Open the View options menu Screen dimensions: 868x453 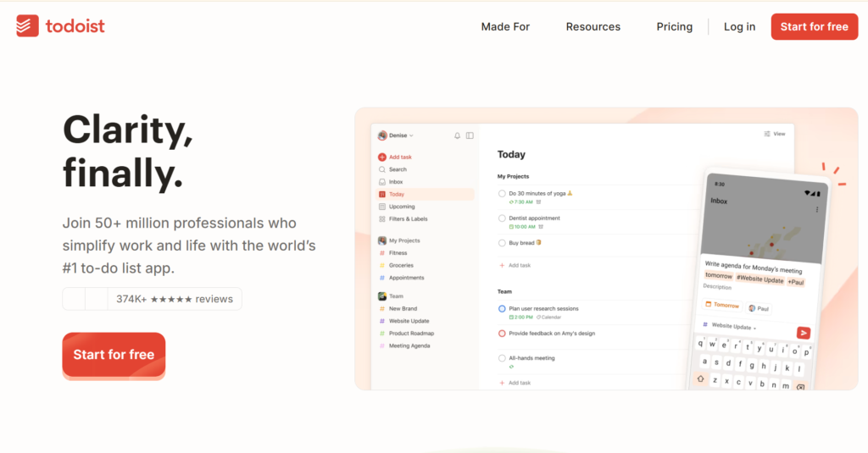coord(775,134)
